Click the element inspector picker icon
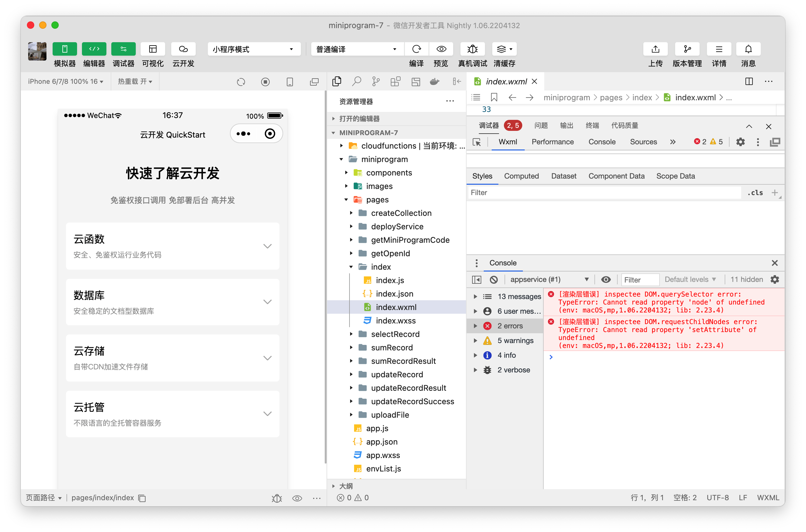Image resolution: width=806 pixels, height=532 pixels. [477, 142]
